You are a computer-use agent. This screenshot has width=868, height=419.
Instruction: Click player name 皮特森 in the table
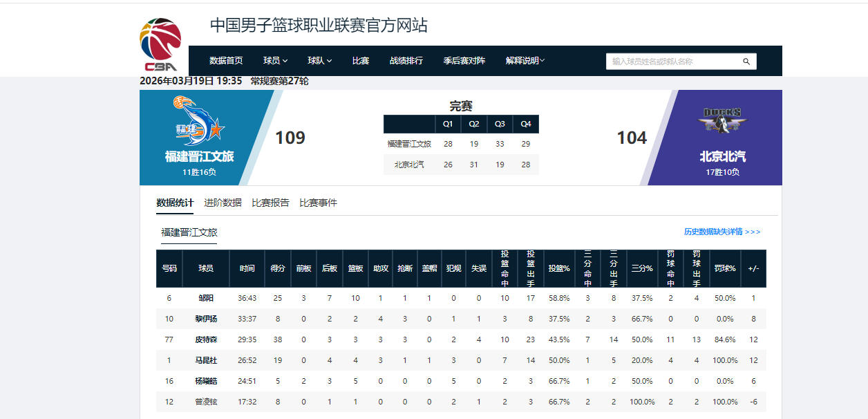point(206,339)
